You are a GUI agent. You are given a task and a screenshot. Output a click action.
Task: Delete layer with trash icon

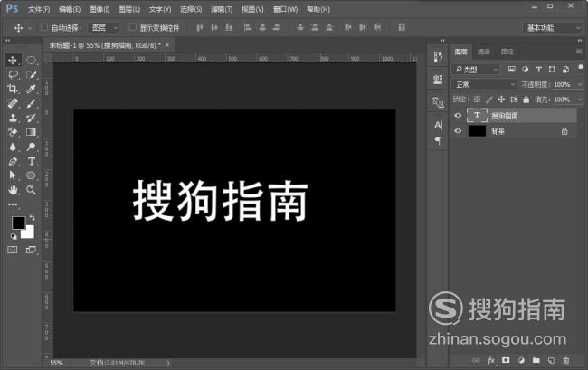566,360
